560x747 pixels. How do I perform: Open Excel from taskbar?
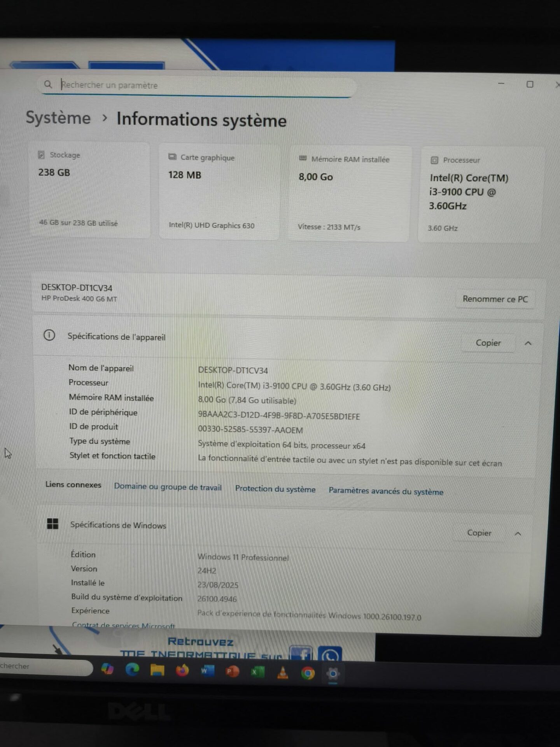pyautogui.click(x=257, y=672)
